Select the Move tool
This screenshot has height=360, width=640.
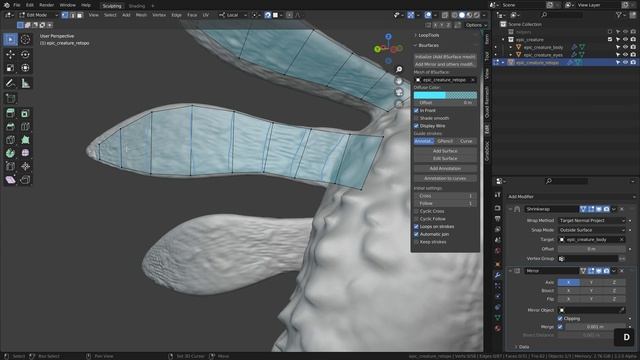[10, 54]
